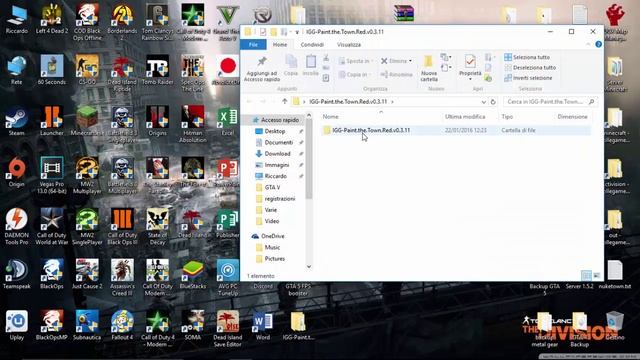Click the Nuova cartella button
The height and width of the screenshot is (360, 640).
coord(429,69)
